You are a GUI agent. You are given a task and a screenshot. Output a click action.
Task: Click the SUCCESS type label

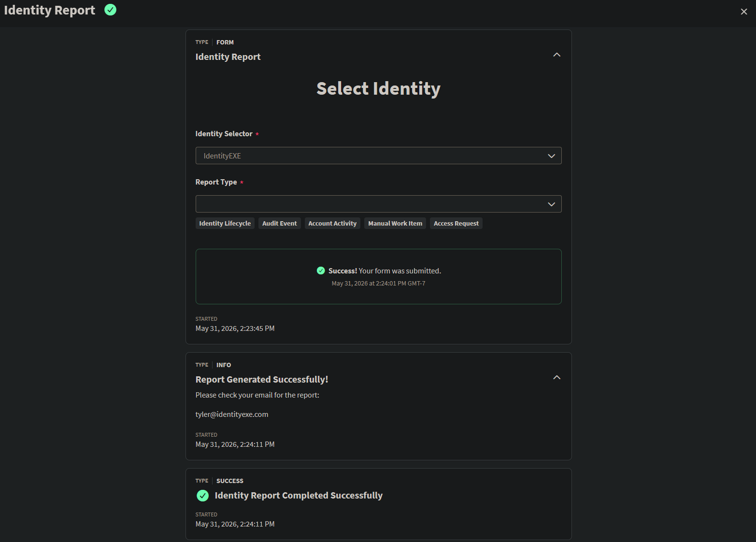click(230, 481)
